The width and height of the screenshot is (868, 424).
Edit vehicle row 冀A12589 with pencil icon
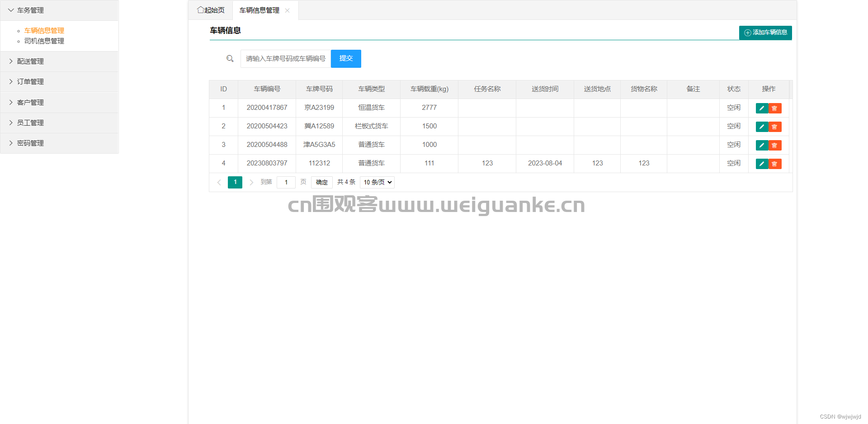[762, 127]
